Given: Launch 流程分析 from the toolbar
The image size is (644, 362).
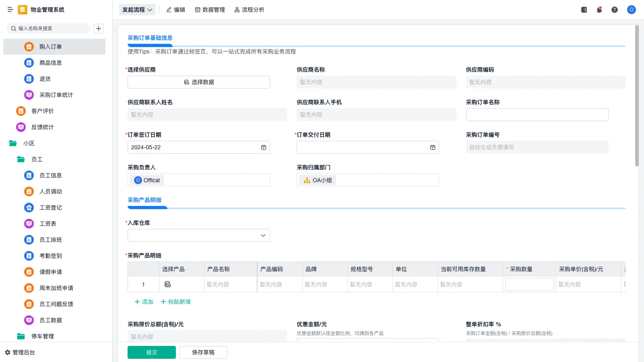Looking at the screenshot, I should click(250, 10).
